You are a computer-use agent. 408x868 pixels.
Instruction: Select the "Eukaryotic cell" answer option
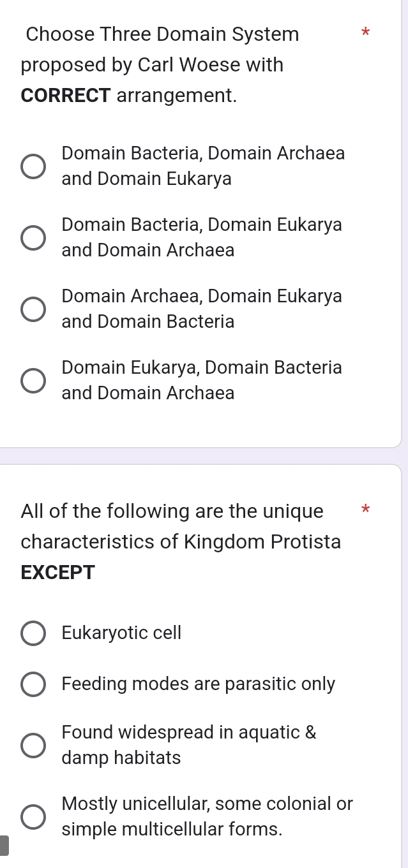coord(32,633)
